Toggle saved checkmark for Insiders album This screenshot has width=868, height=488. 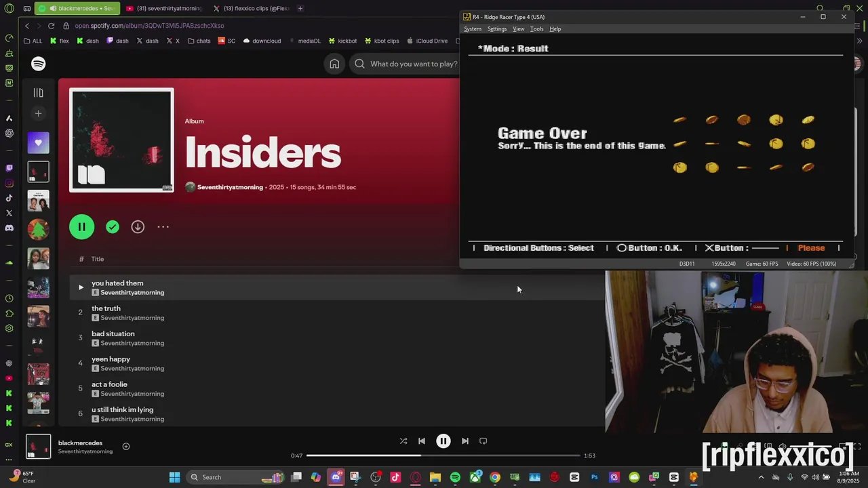(x=113, y=227)
